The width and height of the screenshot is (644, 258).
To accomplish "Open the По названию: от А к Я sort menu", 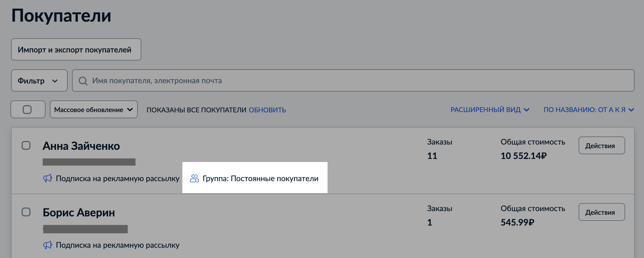I will (x=589, y=110).
